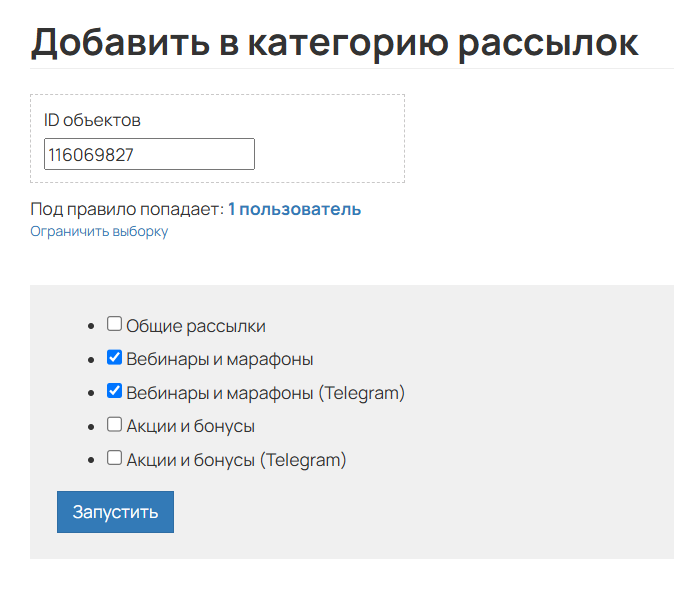Click the "Вебинары и марафоны (Telegram)" label text
This screenshot has width=674, height=594.
pos(266,393)
